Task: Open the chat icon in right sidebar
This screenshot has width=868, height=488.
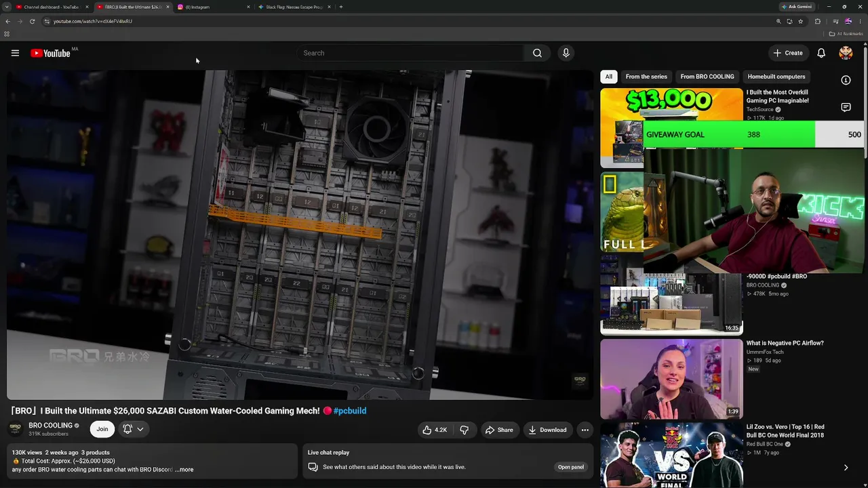Action: tap(846, 107)
